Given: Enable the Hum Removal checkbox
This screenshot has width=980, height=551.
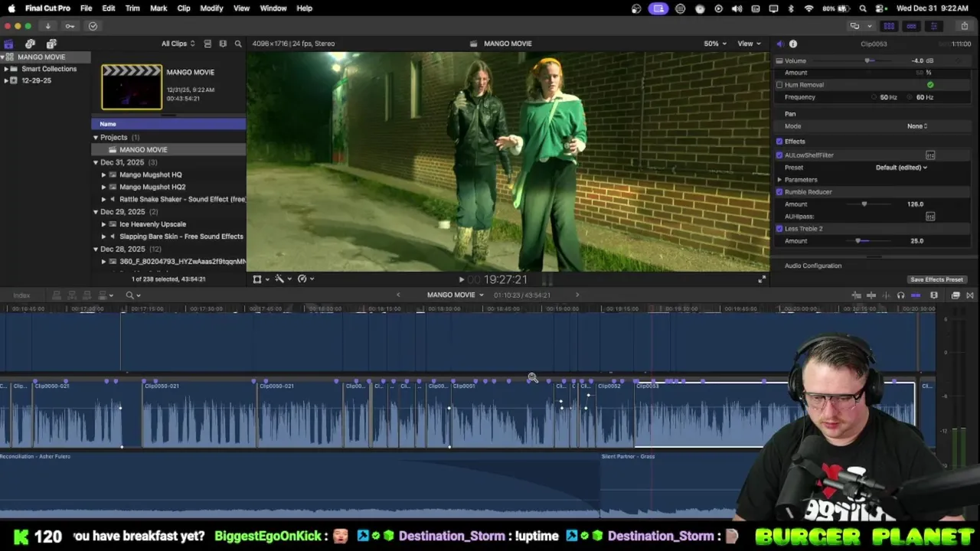Looking at the screenshot, I should tap(779, 85).
